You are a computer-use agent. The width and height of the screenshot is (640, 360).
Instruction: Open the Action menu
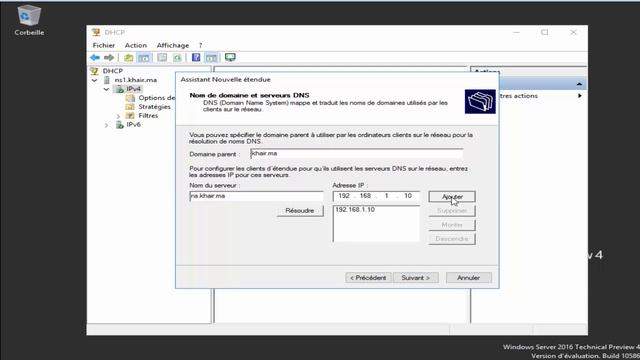coord(136,45)
